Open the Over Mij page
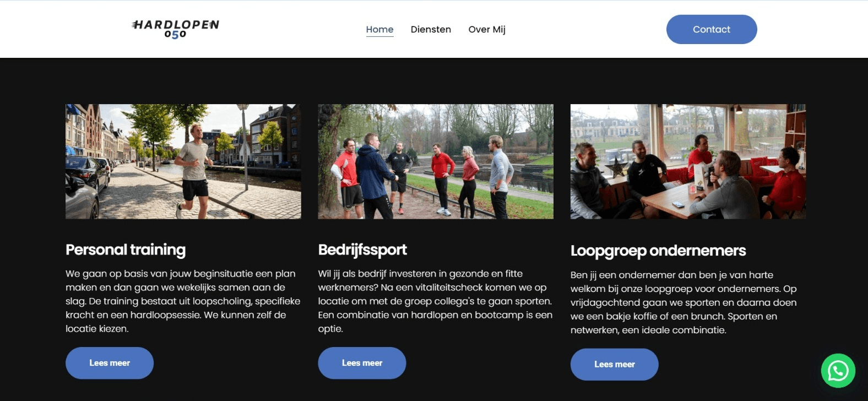 [x=487, y=29]
